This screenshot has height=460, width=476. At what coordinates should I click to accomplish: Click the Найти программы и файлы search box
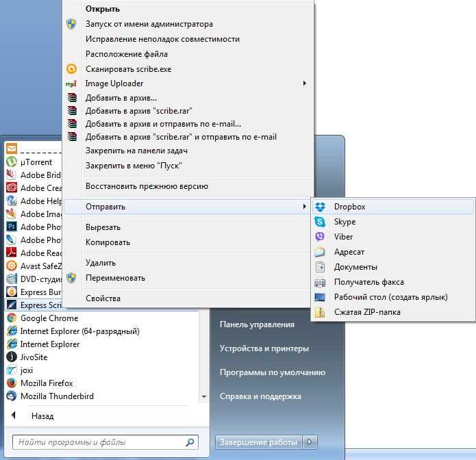pyautogui.click(x=105, y=442)
